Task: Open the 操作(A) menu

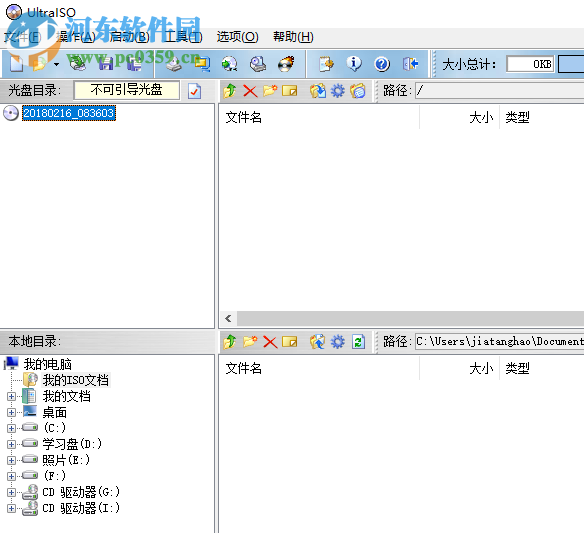Action: [x=76, y=37]
